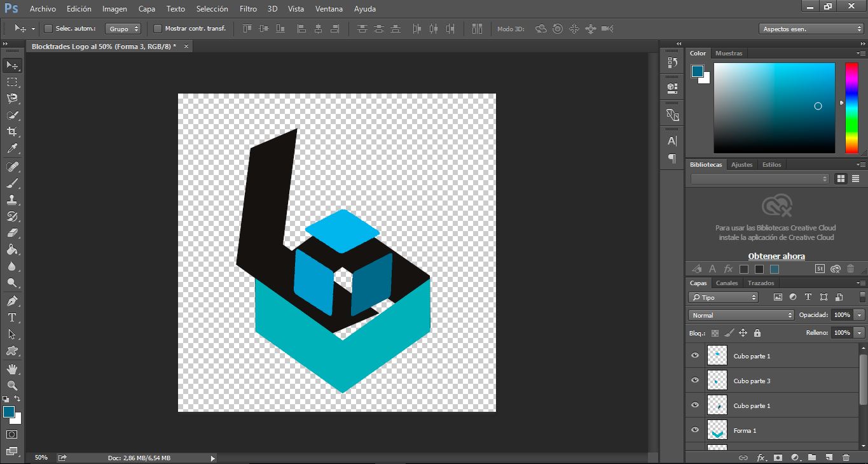
Task: Select the Move tool in toolbox
Action: coord(12,66)
